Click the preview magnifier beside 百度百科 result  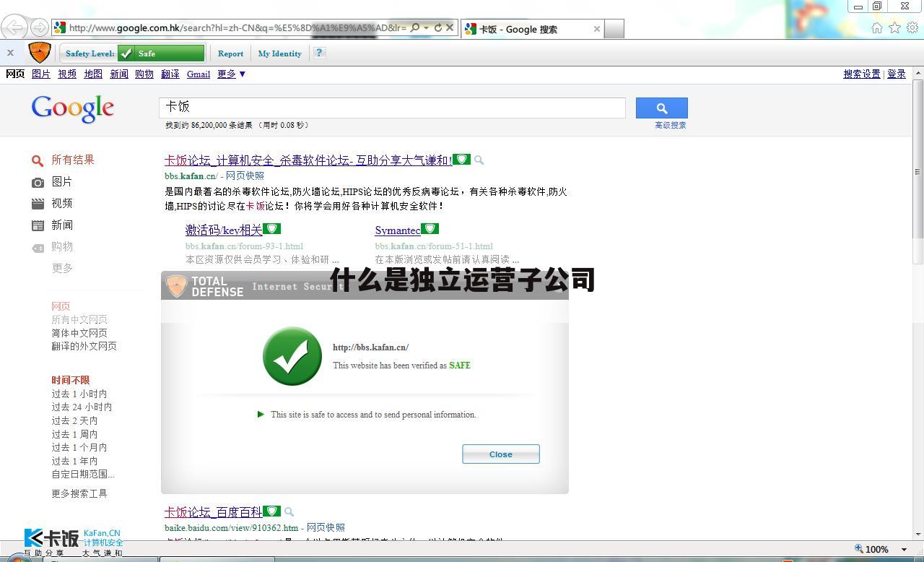tap(289, 512)
